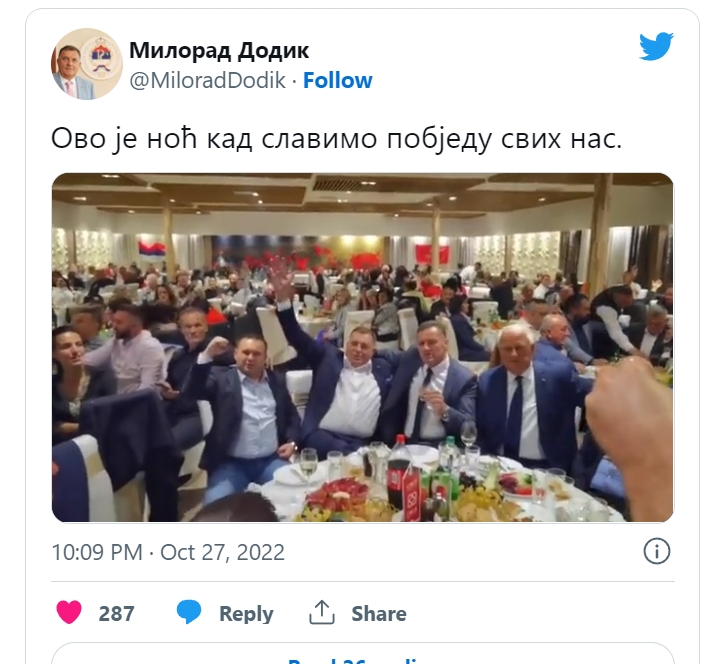The height and width of the screenshot is (664, 723).
Task: Click the share upload arrow icon
Action: [x=321, y=612]
